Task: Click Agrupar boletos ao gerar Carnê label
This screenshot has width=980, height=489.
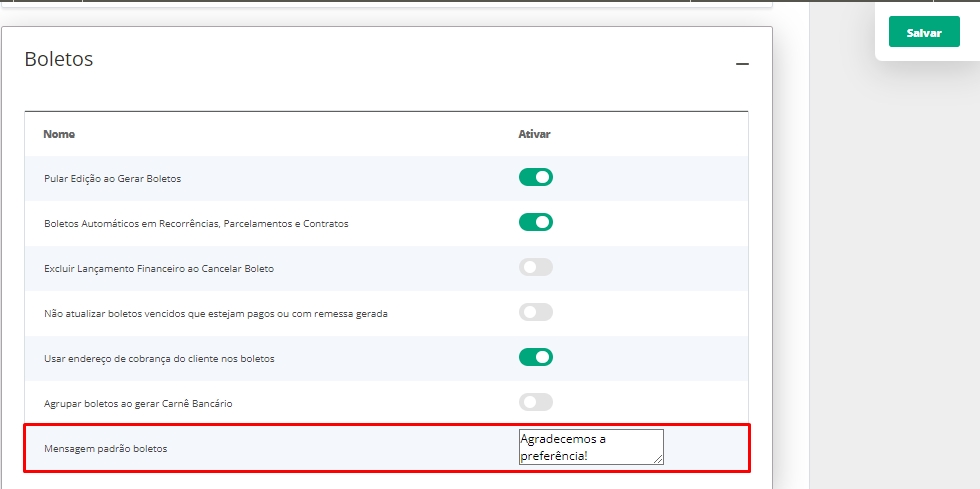Action: click(x=138, y=403)
